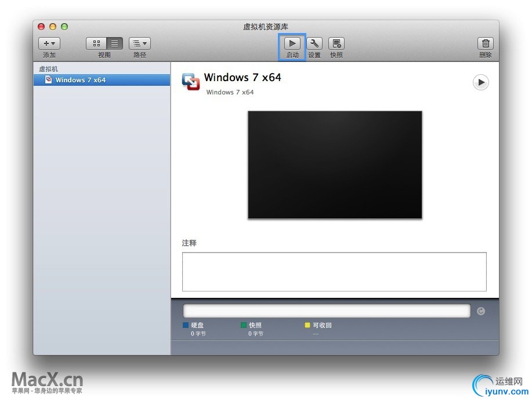
Task: Click the blue hard disk (硬盘) swatch
Action: 186,325
